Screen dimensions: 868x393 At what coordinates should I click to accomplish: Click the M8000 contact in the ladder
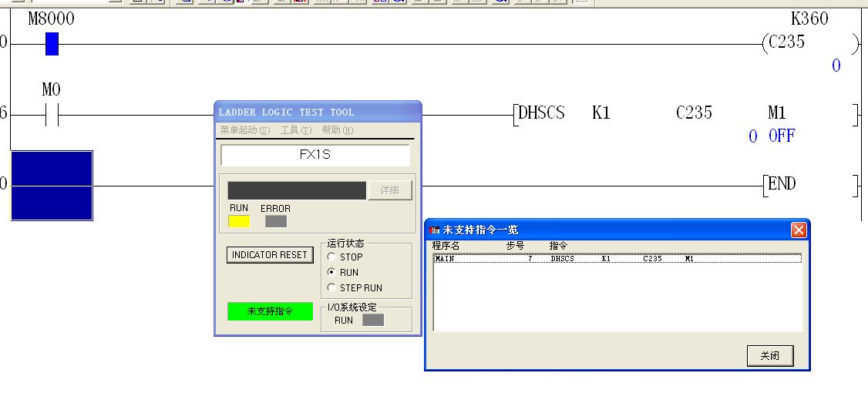(52, 44)
